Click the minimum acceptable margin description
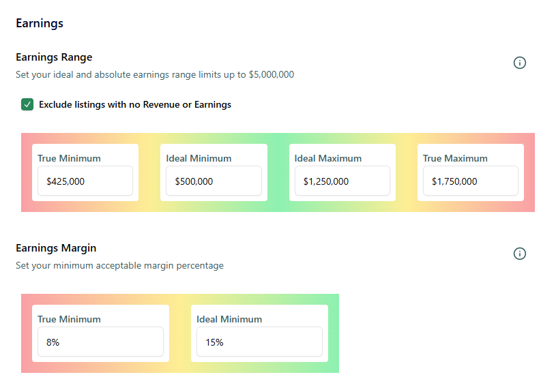Image resolution: width=556 pixels, height=392 pixels. pyautogui.click(x=119, y=265)
